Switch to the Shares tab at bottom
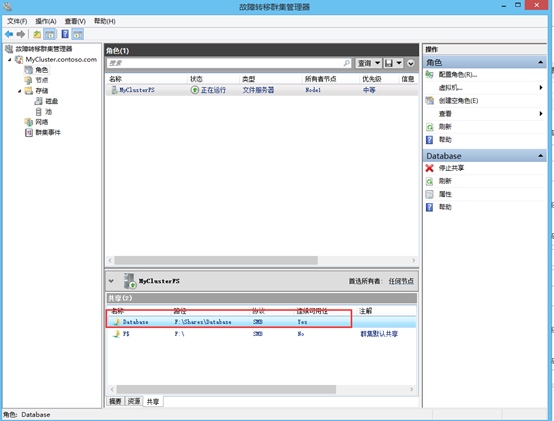 click(x=153, y=402)
